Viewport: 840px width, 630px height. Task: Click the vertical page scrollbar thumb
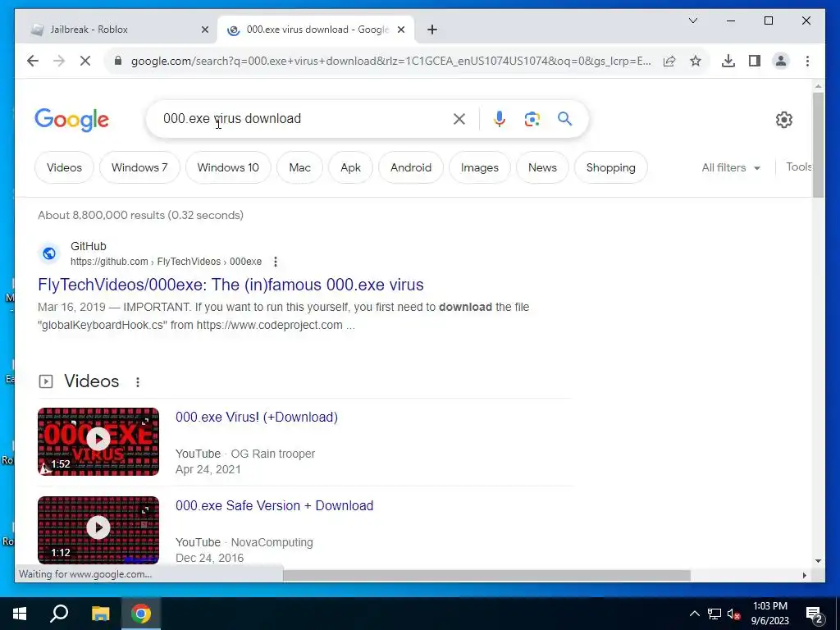pos(818,144)
